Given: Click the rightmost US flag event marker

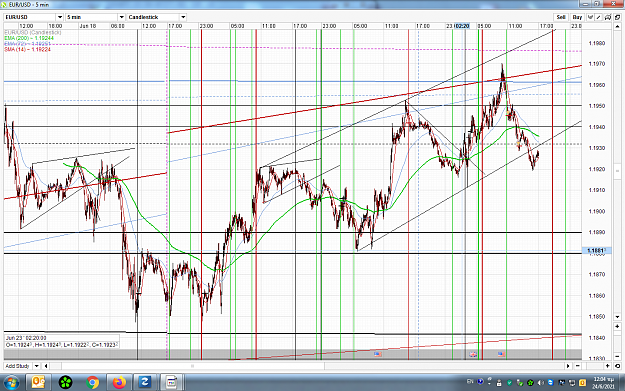Looking at the screenshot, I should click(501, 354).
